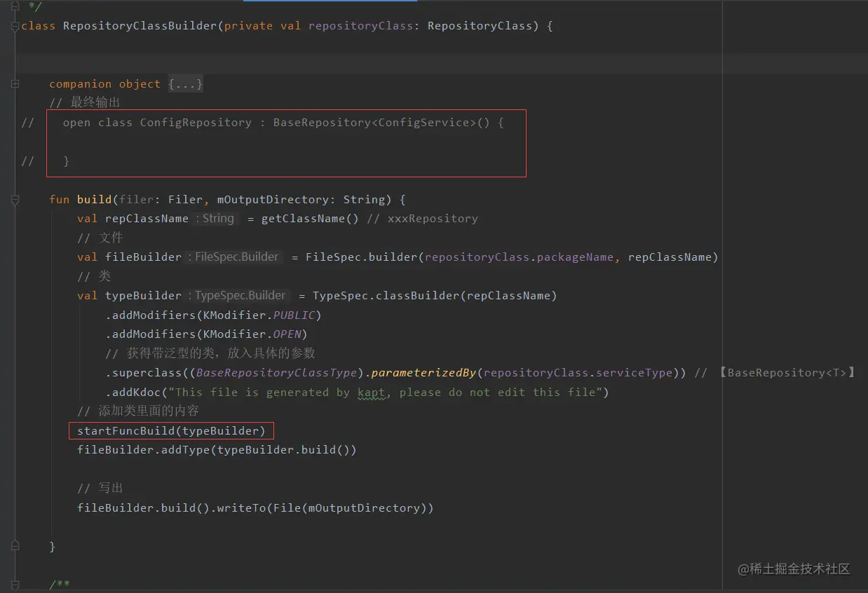
Task: Click the getClassName() call
Action: (x=310, y=219)
